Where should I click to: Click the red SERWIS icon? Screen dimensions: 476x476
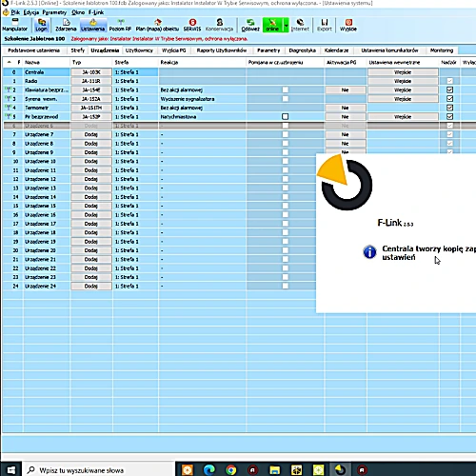pos(192,25)
